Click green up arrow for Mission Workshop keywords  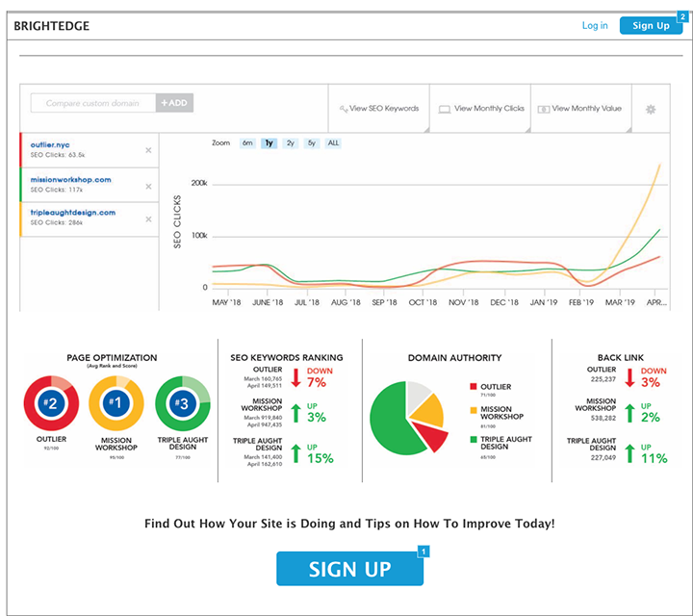pyautogui.click(x=296, y=413)
